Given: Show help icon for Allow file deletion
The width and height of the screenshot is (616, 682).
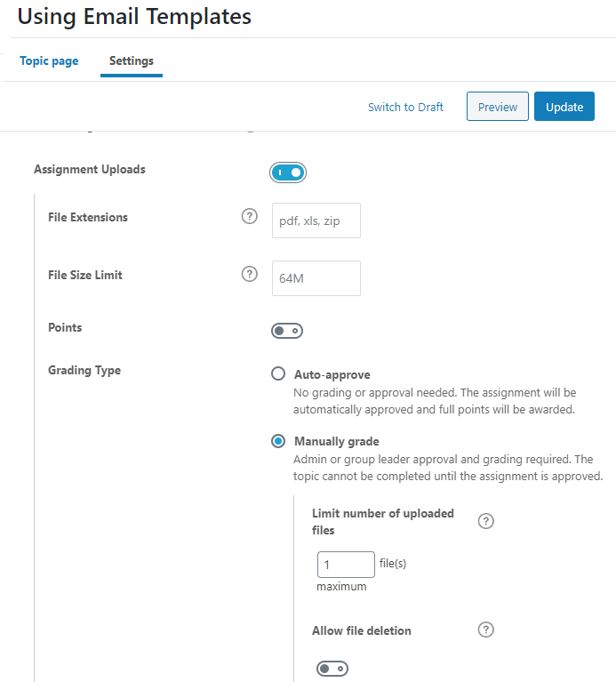Looking at the screenshot, I should click(x=485, y=630).
